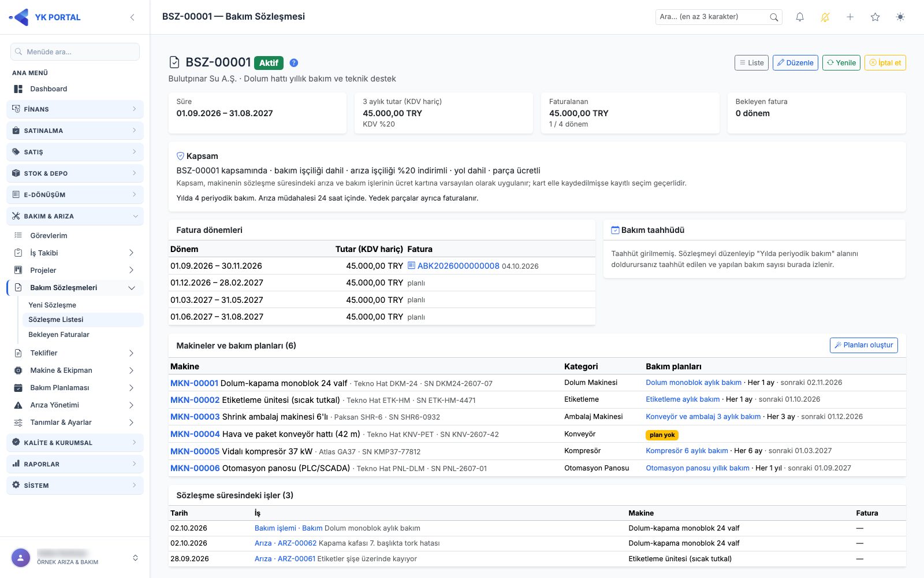Open user switcher chevrons at sidebar bottom
The height and width of the screenshot is (578, 924).
coord(135,558)
